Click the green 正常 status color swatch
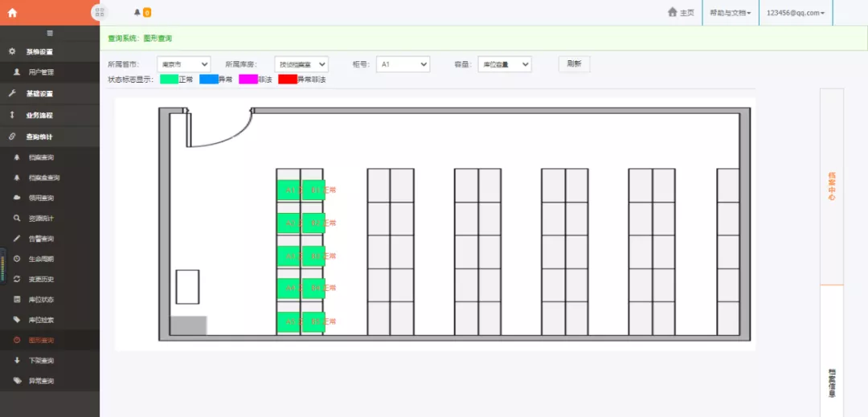Image resolution: width=868 pixels, height=417 pixels. (x=169, y=80)
